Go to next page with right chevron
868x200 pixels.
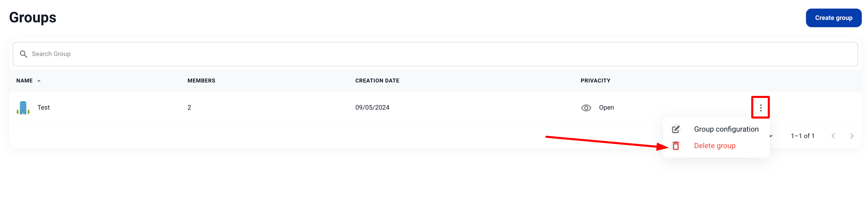(852, 136)
